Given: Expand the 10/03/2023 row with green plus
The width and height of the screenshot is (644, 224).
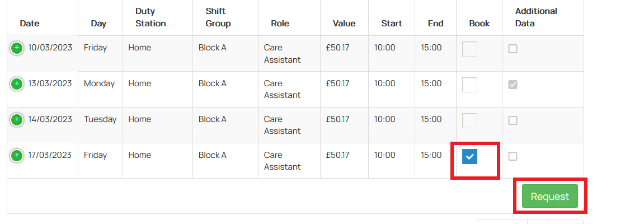Looking at the screenshot, I should [x=16, y=48].
